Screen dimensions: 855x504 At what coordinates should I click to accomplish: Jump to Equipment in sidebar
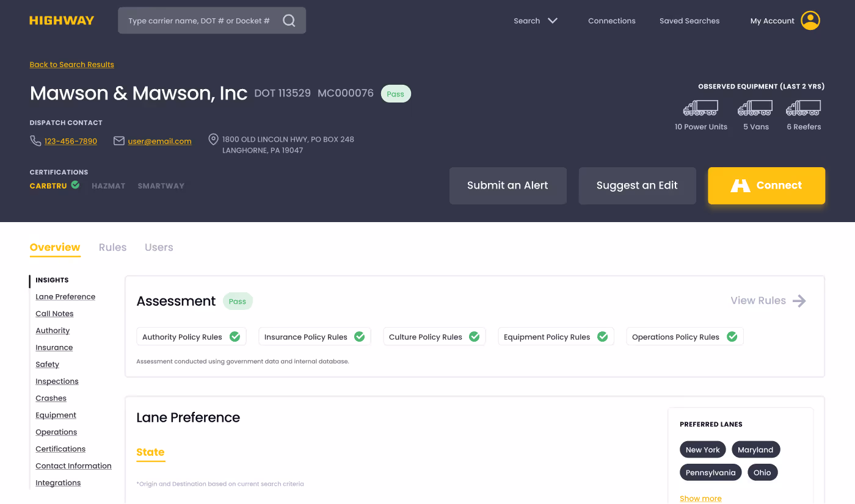coord(56,415)
